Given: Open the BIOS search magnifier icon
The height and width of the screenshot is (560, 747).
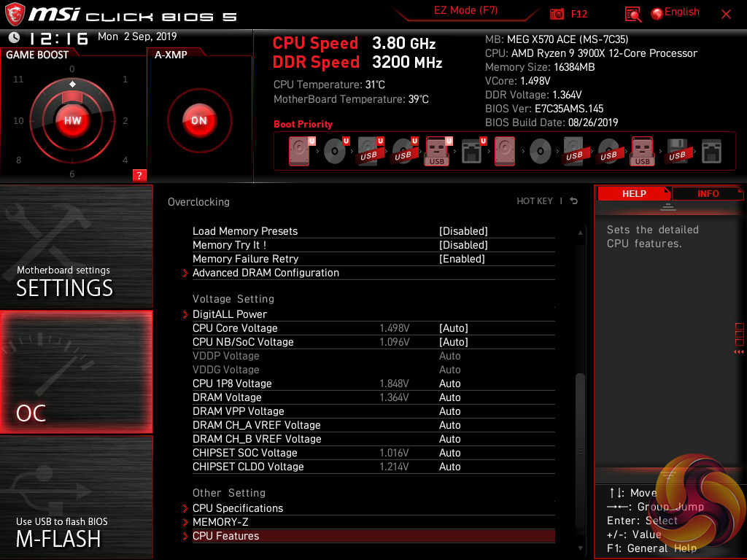Looking at the screenshot, I should [x=632, y=15].
